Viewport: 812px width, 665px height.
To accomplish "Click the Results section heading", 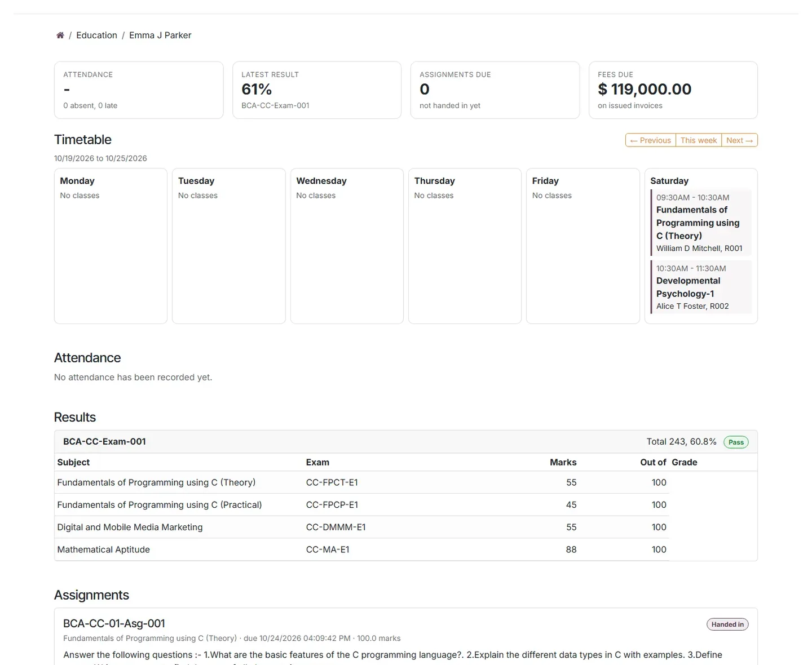I will point(75,418).
